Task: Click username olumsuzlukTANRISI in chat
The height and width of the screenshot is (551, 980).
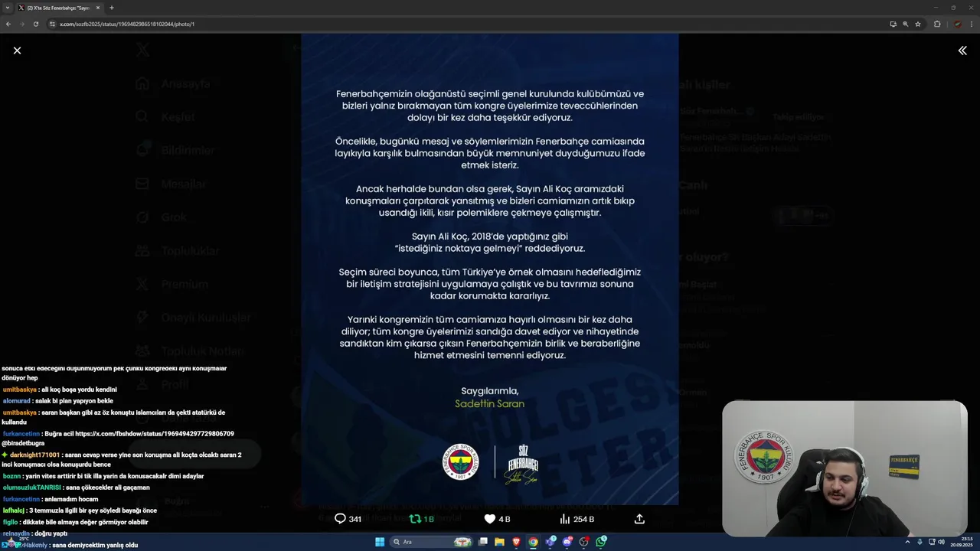Action: (31, 487)
